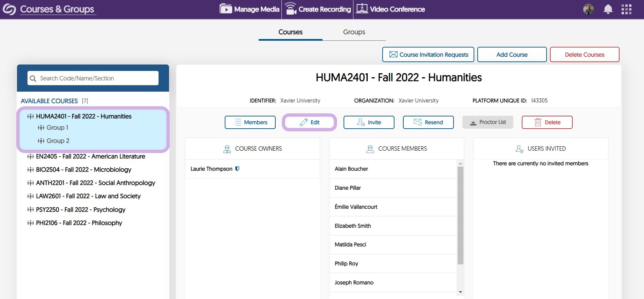
Task: Click the shield icon beside Laurie Thompson
Action: click(x=237, y=169)
